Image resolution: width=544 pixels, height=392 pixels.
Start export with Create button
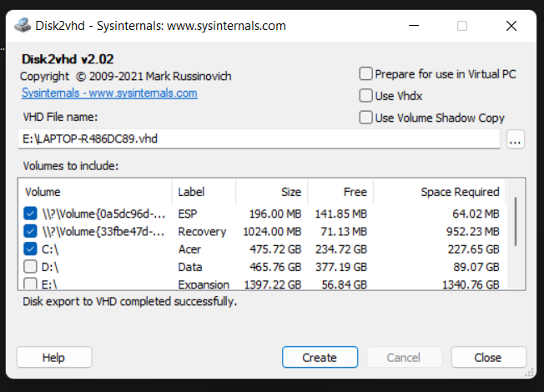pyautogui.click(x=320, y=357)
